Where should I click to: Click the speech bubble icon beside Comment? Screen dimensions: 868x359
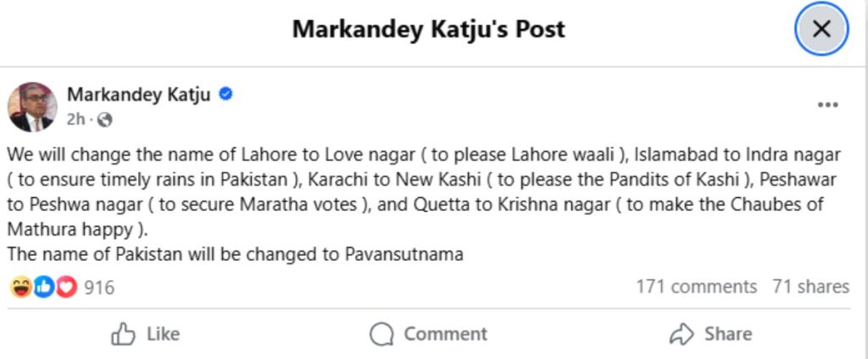[382, 334]
